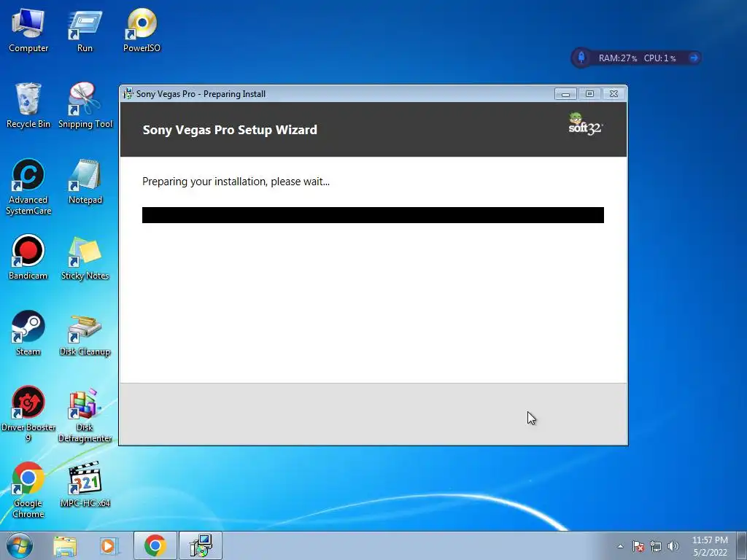
Task: Click the installer icon in title bar
Action: [128, 94]
